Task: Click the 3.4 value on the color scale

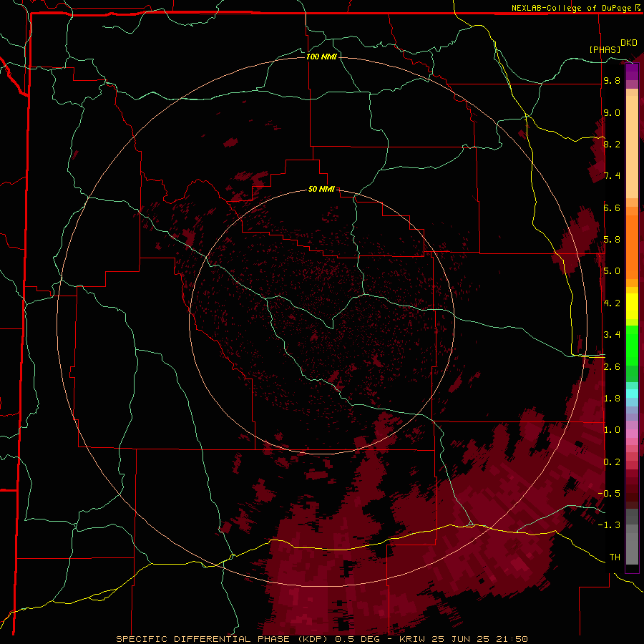Action: coord(612,335)
